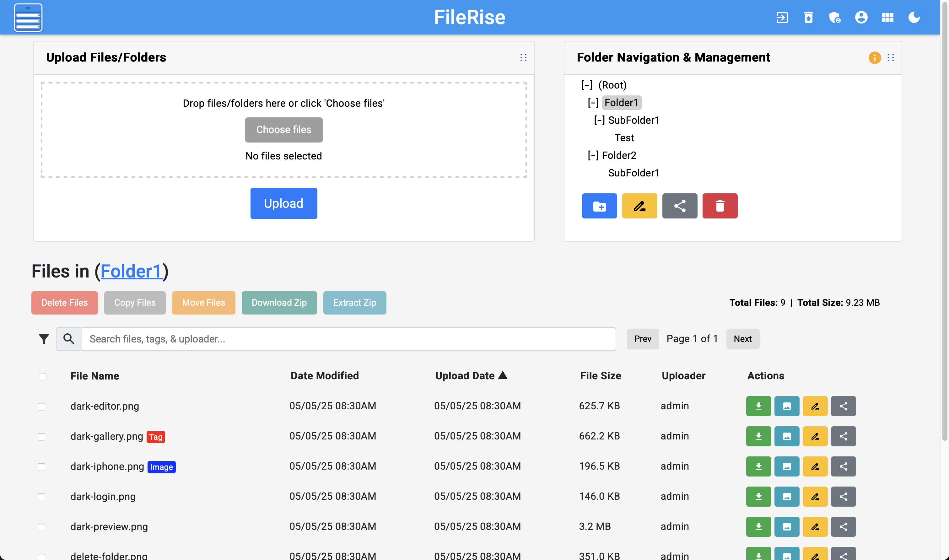The image size is (949, 560).
Task: Click the Choose files button
Action: (284, 130)
